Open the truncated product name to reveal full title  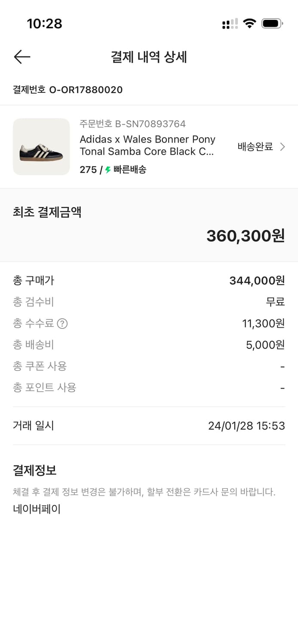click(x=148, y=146)
